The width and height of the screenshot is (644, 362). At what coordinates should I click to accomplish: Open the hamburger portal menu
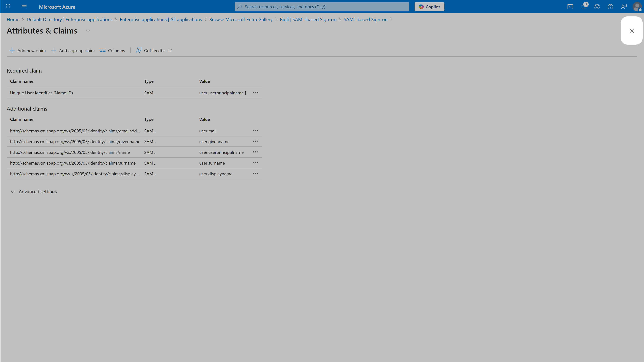tap(24, 7)
